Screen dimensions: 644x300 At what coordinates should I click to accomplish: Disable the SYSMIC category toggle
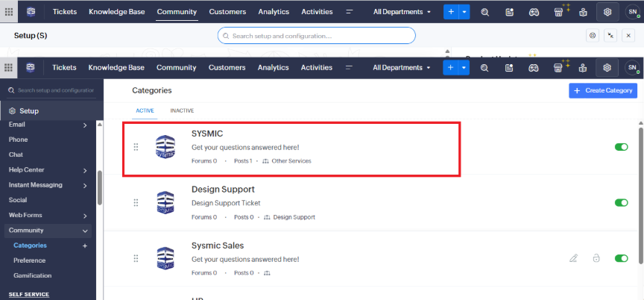621,147
